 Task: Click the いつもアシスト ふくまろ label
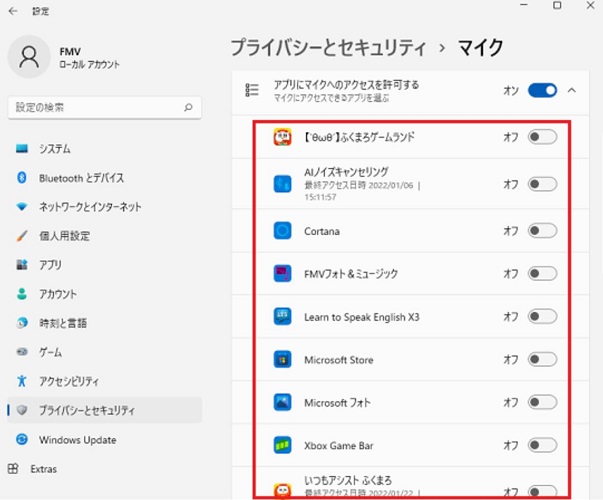(x=348, y=480)
